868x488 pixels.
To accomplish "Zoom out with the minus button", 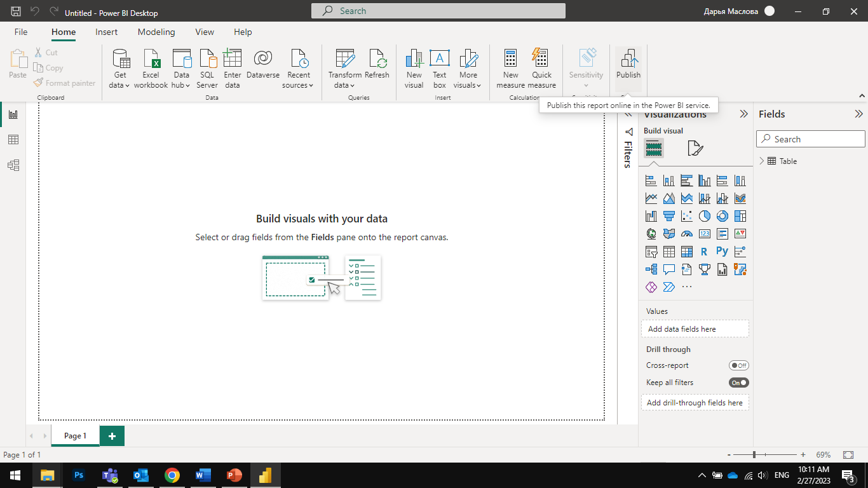I will pyautogui.click(x=728, y=455).
